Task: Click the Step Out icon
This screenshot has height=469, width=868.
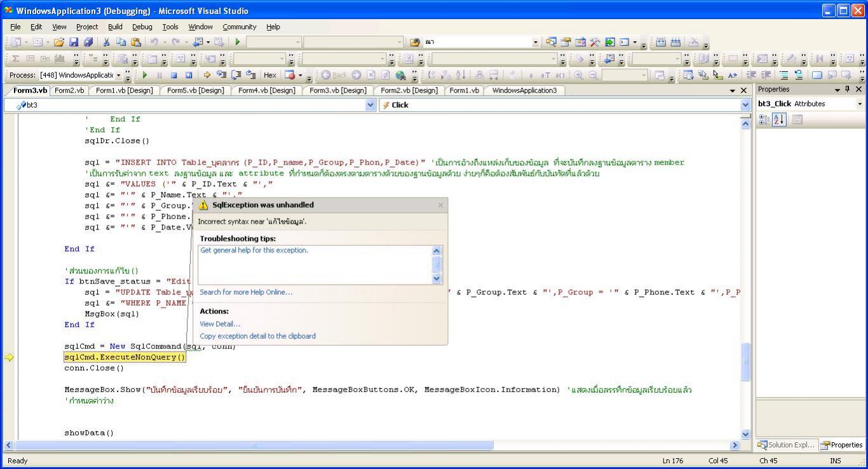Action: pyautogui.click(x=251, y=75)
